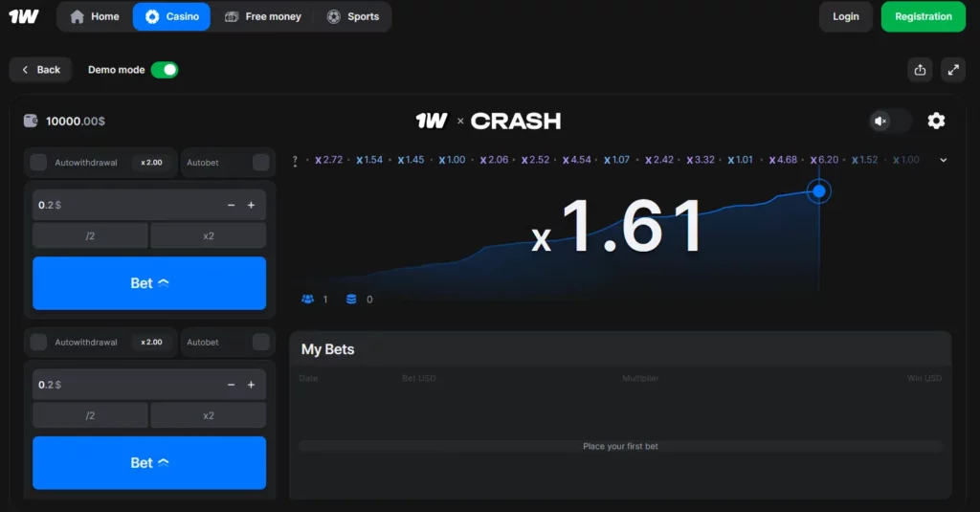Screen dimensions: 980x512
Task: Open game settings gear icon
Action: [936, 121]
